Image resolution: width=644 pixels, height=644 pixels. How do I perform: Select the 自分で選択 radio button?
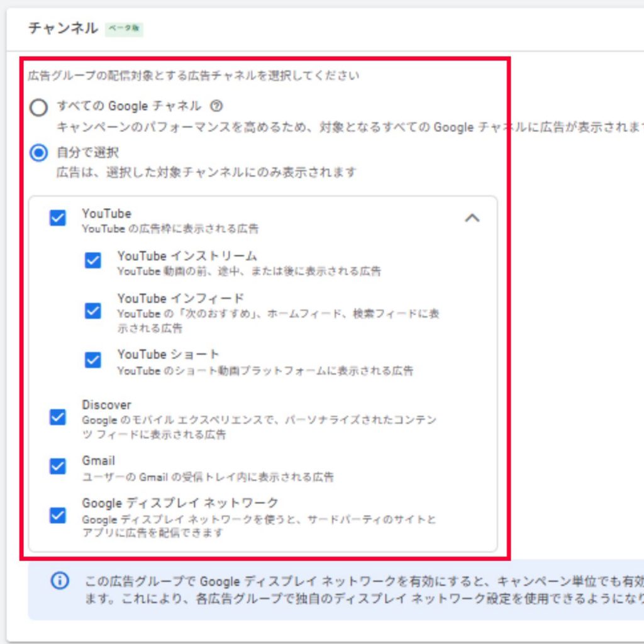click(38, 153)
